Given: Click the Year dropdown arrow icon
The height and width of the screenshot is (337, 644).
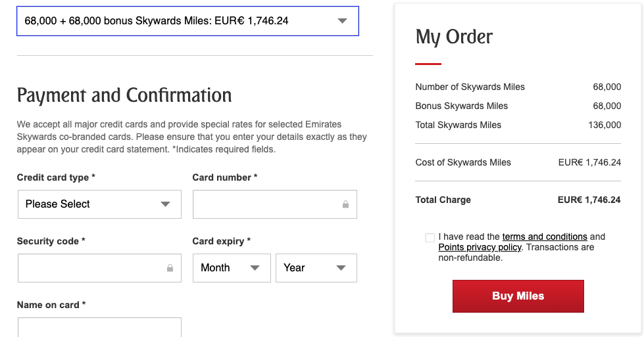Looking at the screenshot, I should pos(341,268).
